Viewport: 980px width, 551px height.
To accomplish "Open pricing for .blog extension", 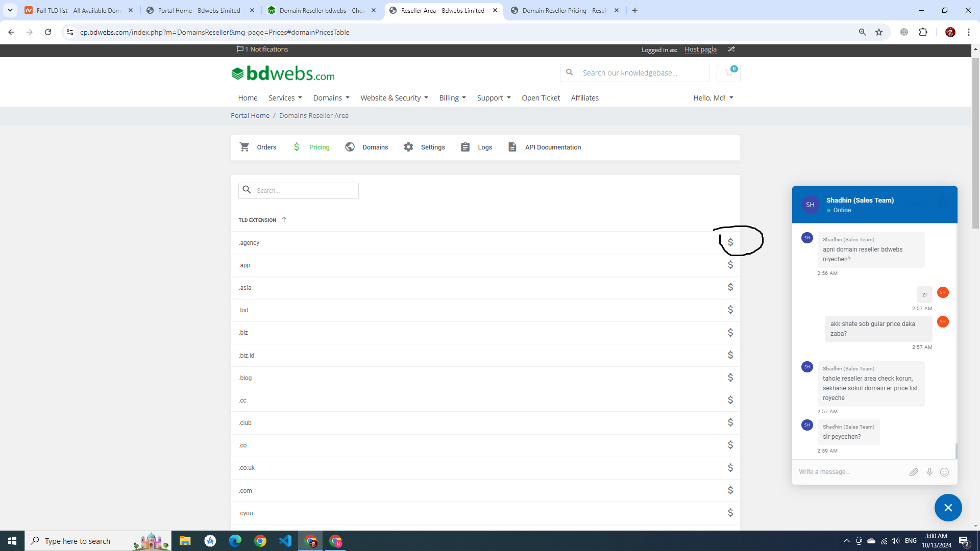I will (730, 378).
